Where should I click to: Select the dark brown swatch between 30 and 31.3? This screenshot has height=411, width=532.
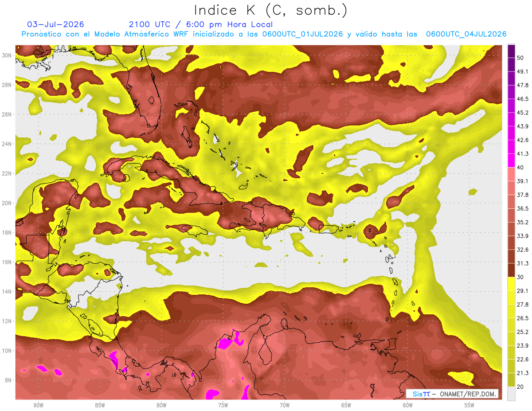pos(512,270)
